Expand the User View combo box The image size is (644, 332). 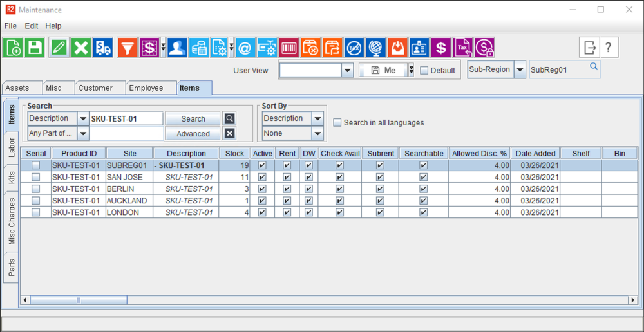pos(347,71)
